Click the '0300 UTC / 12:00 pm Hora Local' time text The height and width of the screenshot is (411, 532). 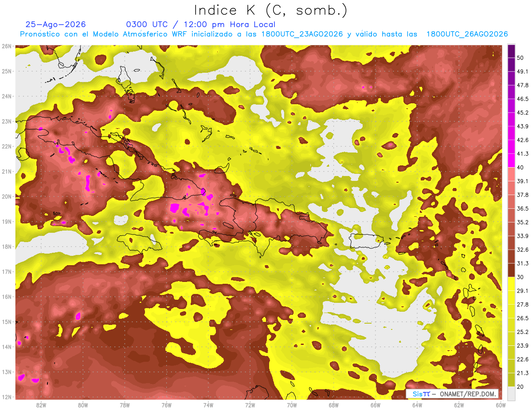point(201,24)
